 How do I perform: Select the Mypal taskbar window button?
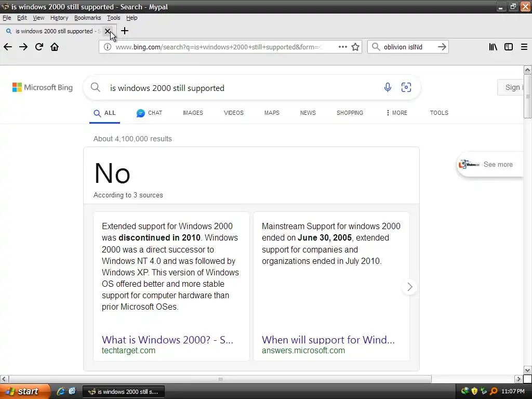(x=124, y=392)
